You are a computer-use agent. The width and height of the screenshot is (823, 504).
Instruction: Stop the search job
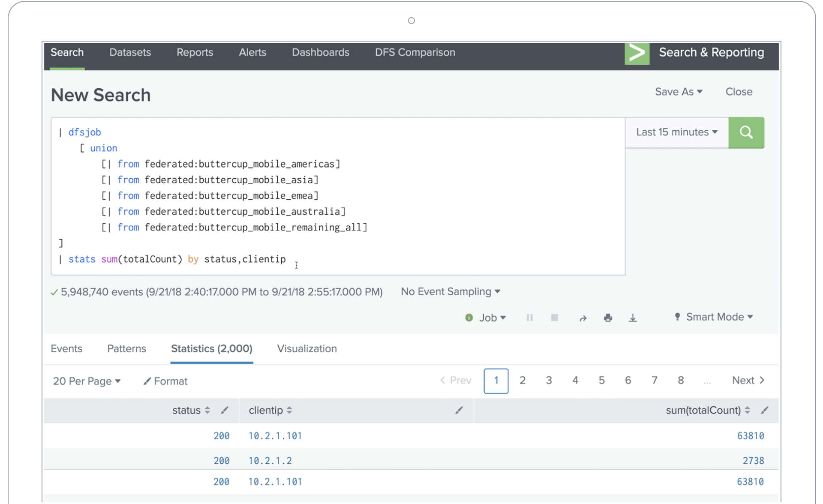click(x=554, y=318)
